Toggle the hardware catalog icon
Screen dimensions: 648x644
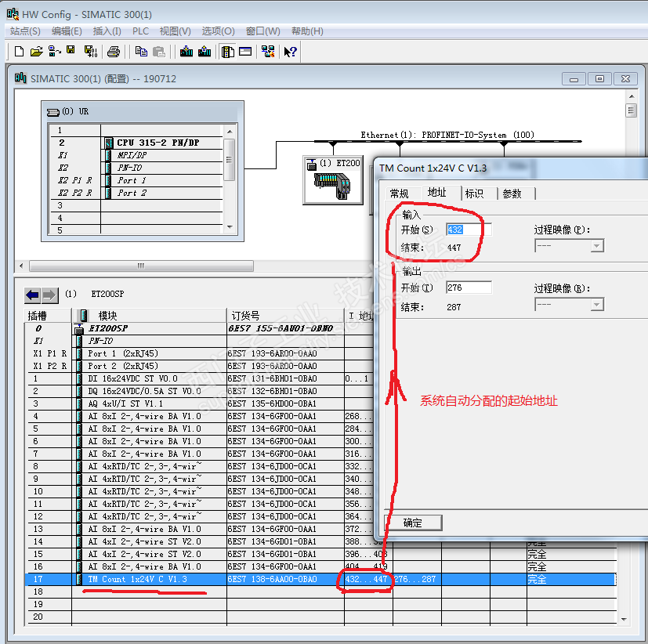(228, 52)
